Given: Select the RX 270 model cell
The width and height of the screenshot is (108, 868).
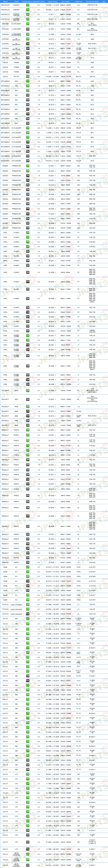Looking at the screenshot, I should tap(16, 77).
